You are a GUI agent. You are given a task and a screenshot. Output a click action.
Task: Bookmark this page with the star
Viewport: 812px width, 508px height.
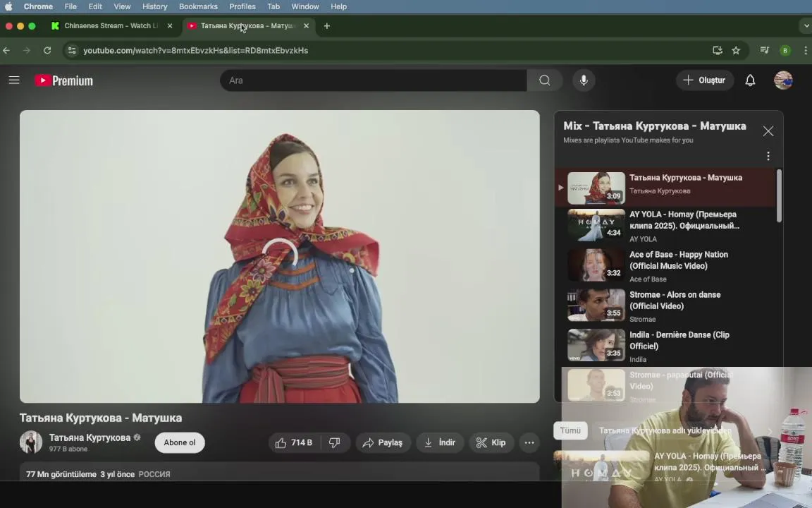click(736, 50)
